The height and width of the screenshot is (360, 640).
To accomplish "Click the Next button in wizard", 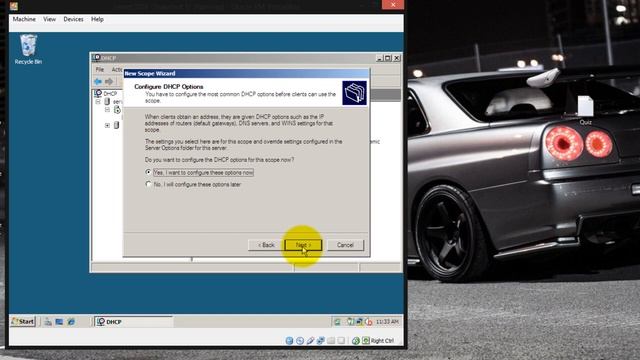I will [x=303, y=245].
